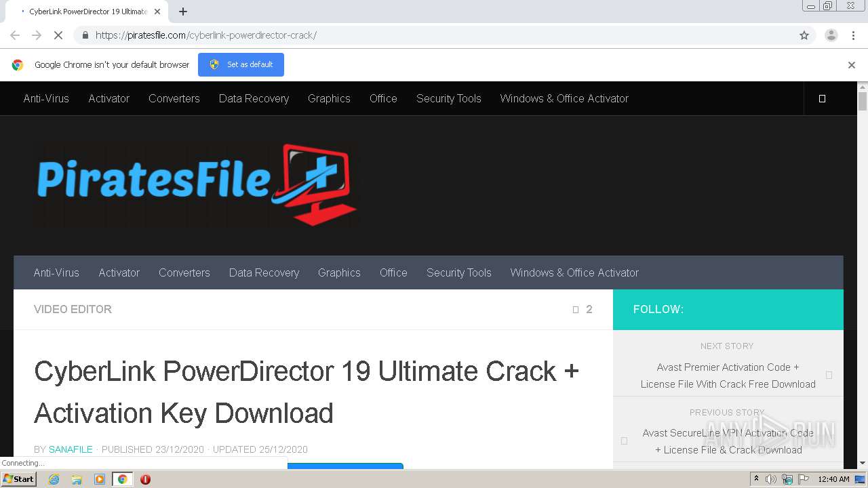View the 2 comments link
868x488 pixels.
pyautogui.click(x=583, y=309)
